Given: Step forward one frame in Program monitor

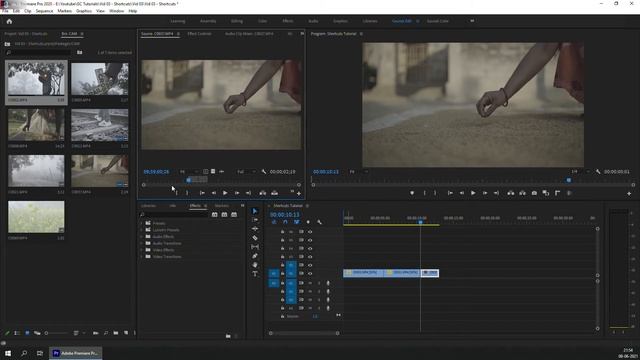Looking at the screenshot, I should (485, 193).
